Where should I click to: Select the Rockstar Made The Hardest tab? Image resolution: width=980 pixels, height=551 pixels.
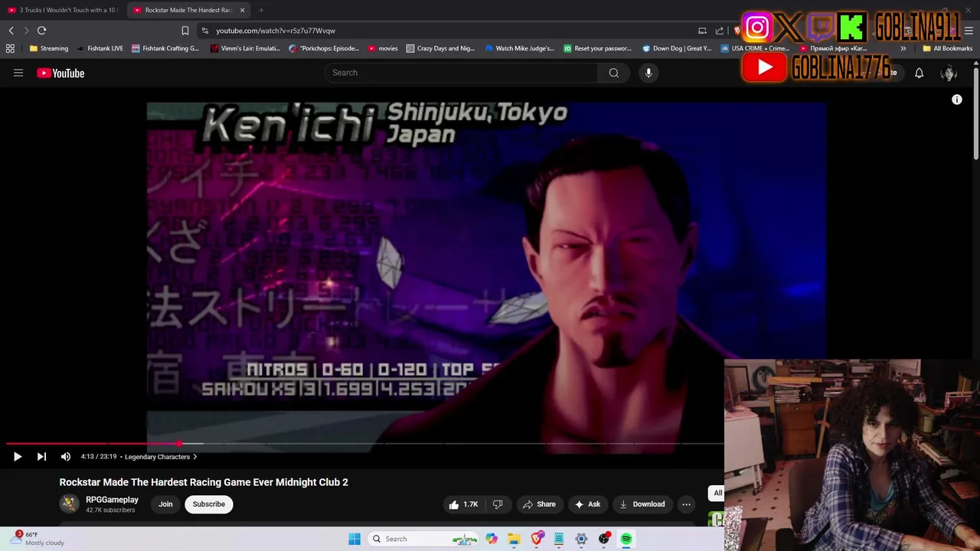188,10
